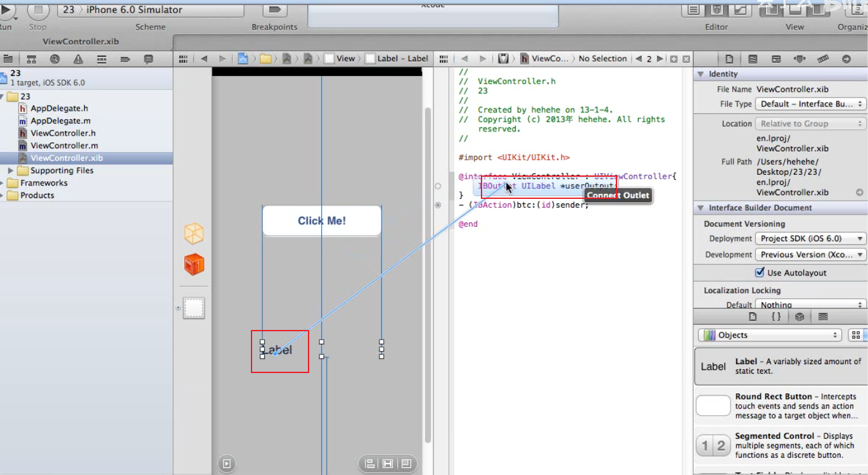Open the Deployment Project SDK dropdown

(810, 239)
